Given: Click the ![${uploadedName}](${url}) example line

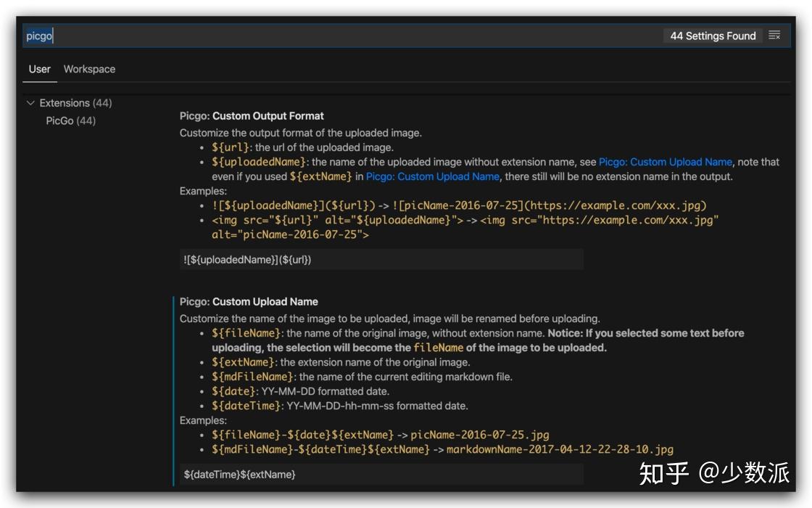Looking at the screenshot, I should [x=459, y=206].
